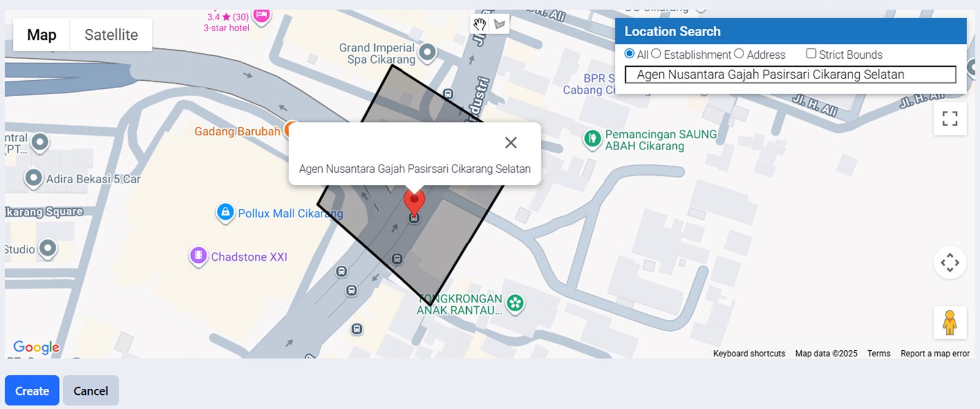Switch to Satellite view
980x409 pixels.
click(x=111, y=35)
